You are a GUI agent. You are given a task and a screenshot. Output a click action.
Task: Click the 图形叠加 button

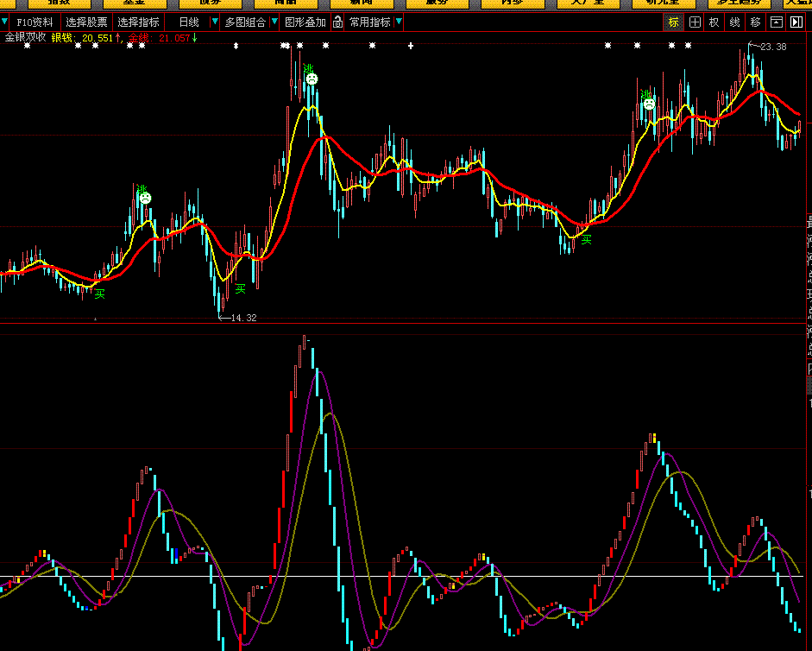pyautogui.click(x=305, y=22)
